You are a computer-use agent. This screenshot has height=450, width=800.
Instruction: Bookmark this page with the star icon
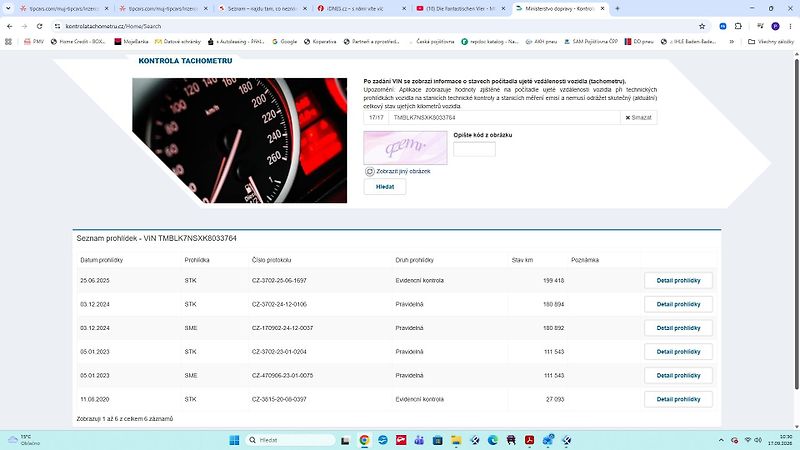click(x=702, y=26)
